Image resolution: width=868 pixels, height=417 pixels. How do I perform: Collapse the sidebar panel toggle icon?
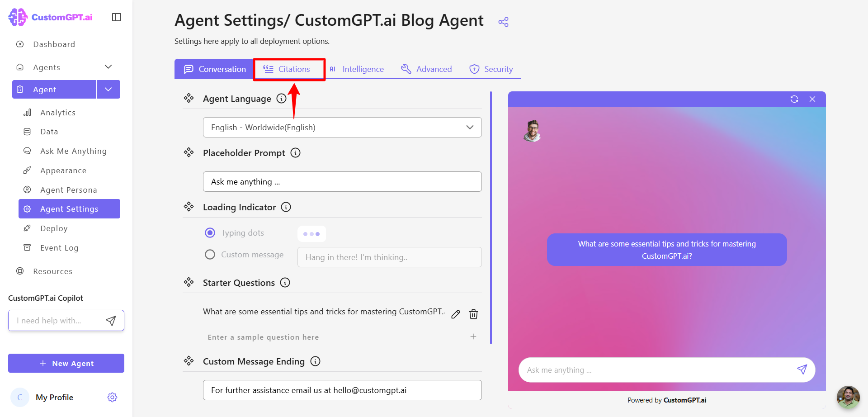pyautogui.click(x=117, y=17)
